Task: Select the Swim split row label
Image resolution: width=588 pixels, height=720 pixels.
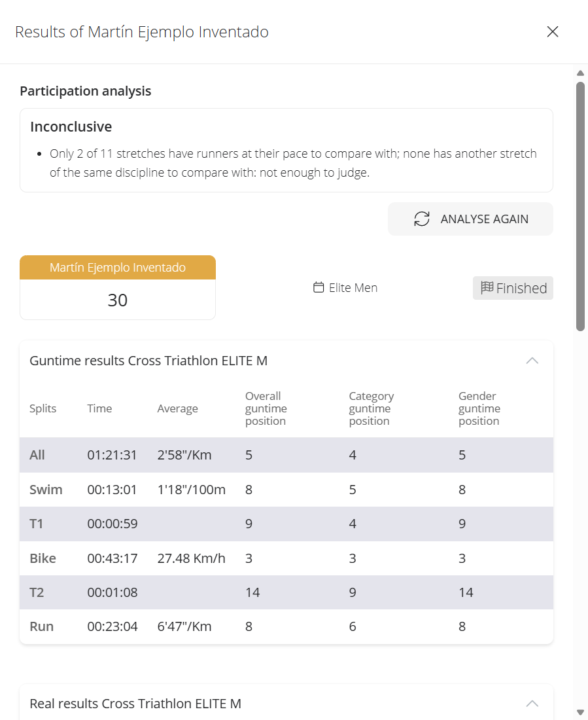Action: 46,490
